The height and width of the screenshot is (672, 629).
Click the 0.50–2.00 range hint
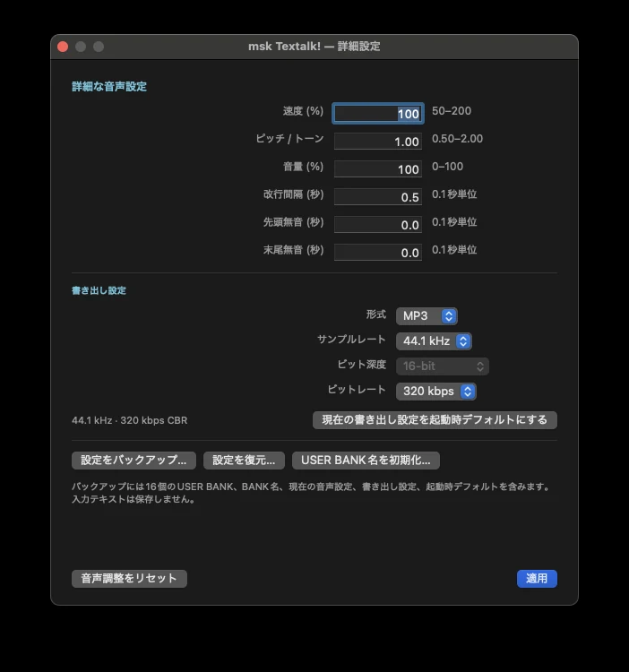pos(457,139)
